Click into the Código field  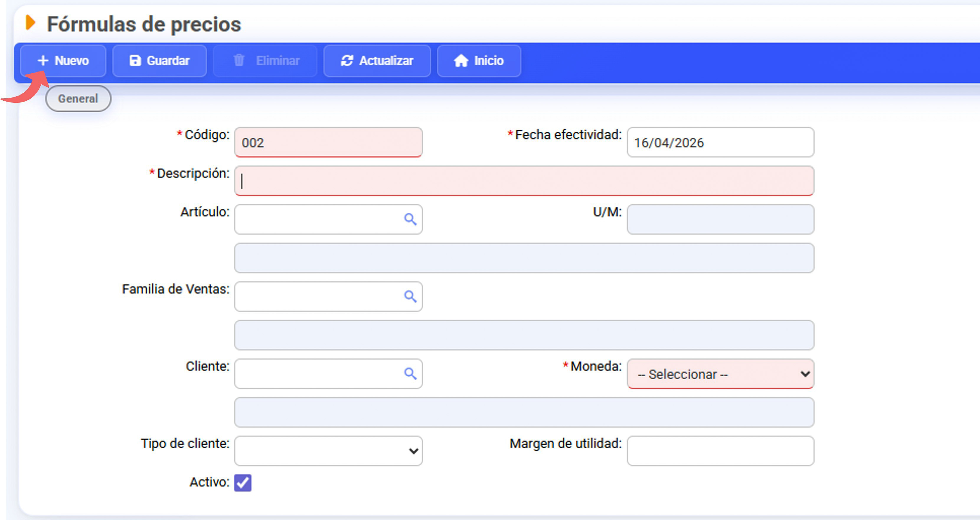pyautogui.click(x=328, y=142)
